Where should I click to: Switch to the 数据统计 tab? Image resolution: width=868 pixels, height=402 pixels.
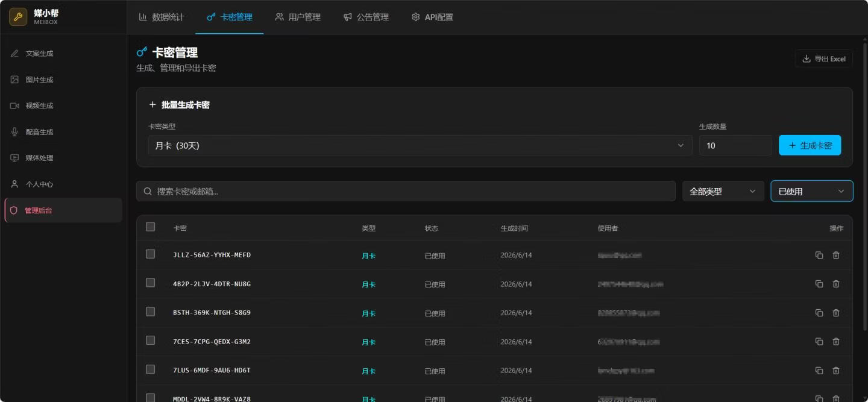[161, 17]
